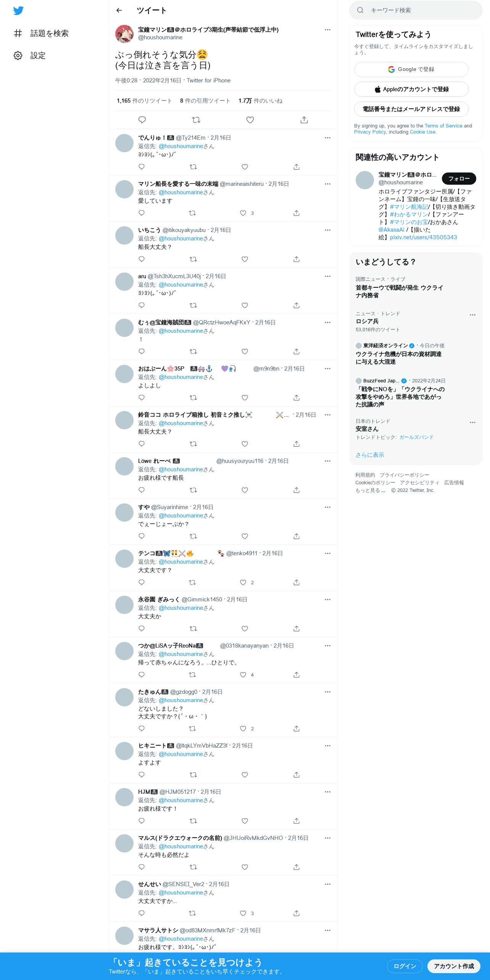Open more options for the ロシア兵 trend
The width and height of the screenshot is (490, 980).
[472, 315]
